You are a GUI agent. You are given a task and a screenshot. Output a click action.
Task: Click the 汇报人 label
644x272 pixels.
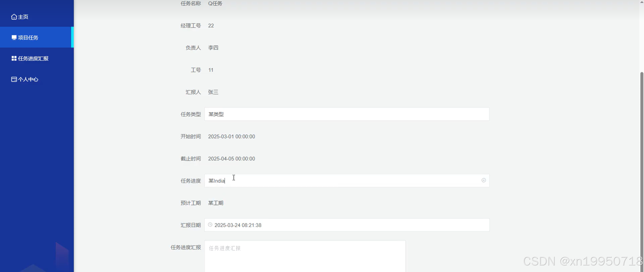pyautogui.click(x=193, y=92)
